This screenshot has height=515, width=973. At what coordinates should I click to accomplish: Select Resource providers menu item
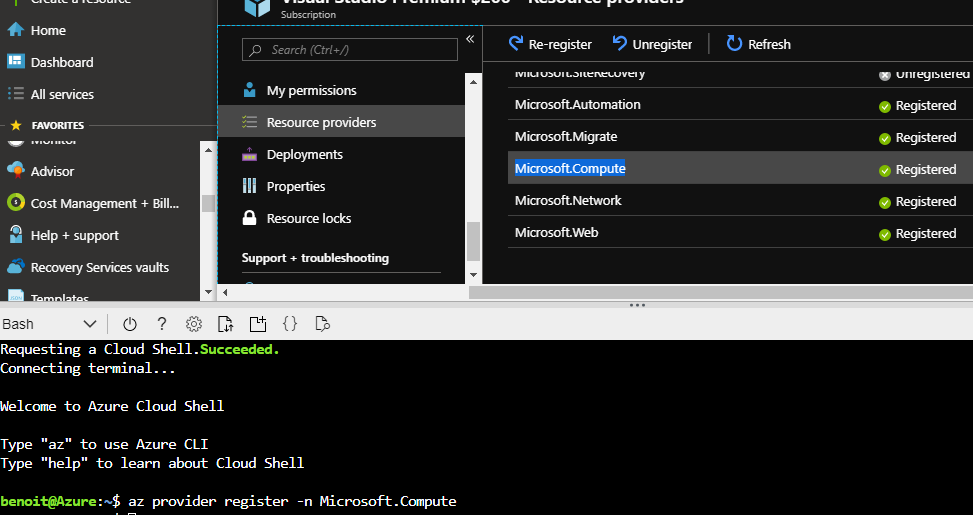point(321,122)
